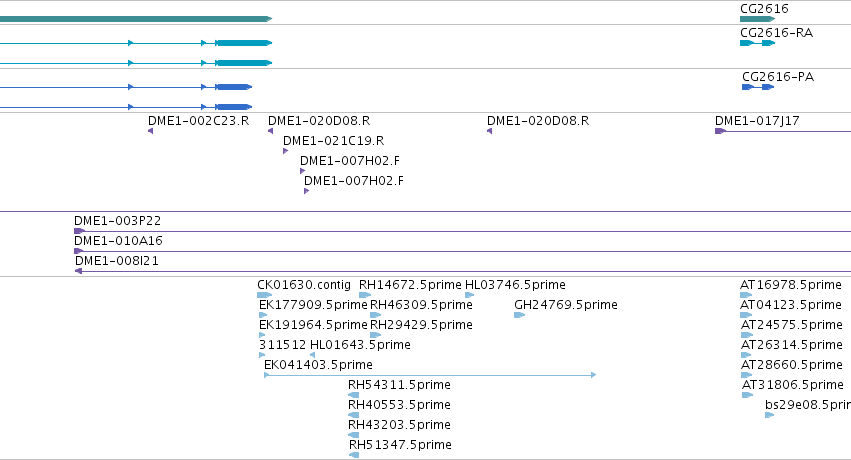Image resolution: width=851 pixels, height=460 pixels.
Task: Click the HL01643.5prime EST arrow
Action: coord(312,355)
